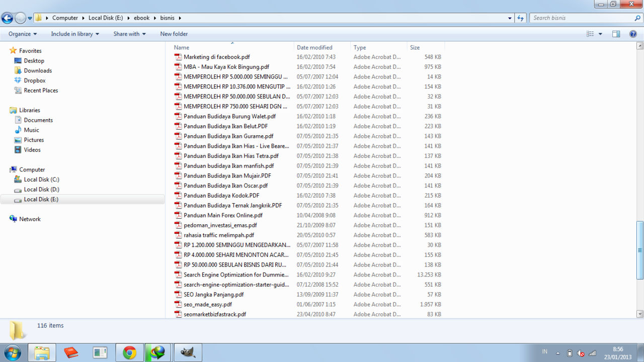Image resolution: width=644 pixels, height=362 pixels.
Task: Open Google Chrome from the taskbar
Action: 130,353
